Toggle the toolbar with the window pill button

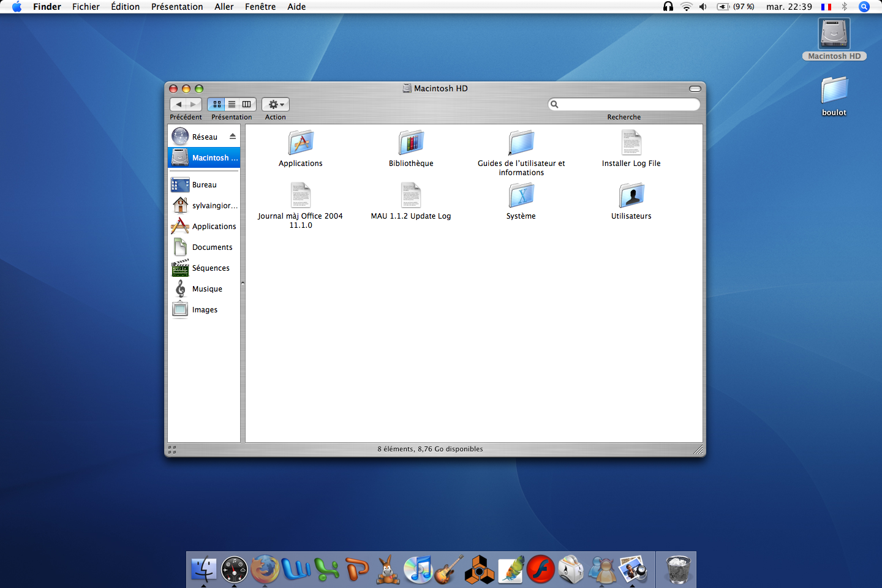point(695,89)
